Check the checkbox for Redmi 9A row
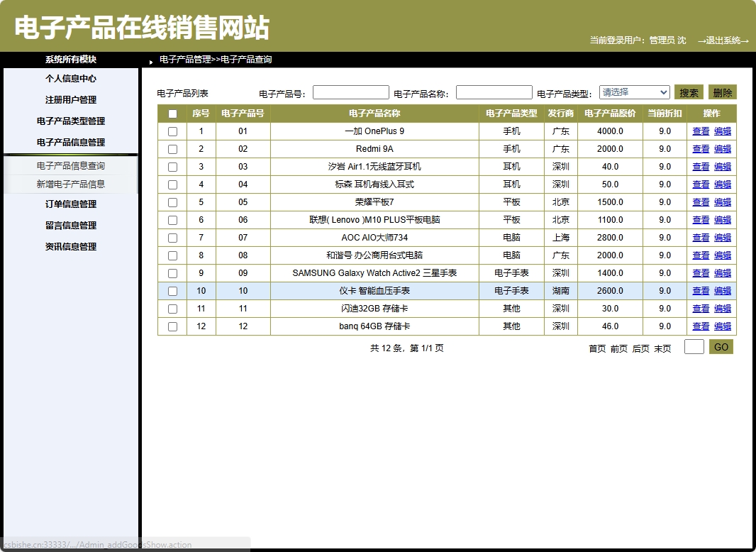Screen dimensions: 756x552 (x=172, y=148)
